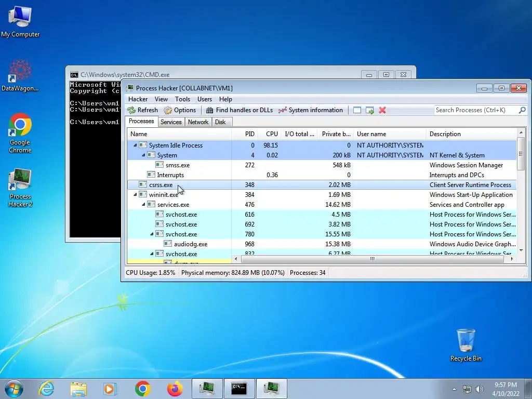Open the View menu
This screenshot has width=532, height=399.
pos(161,99)
